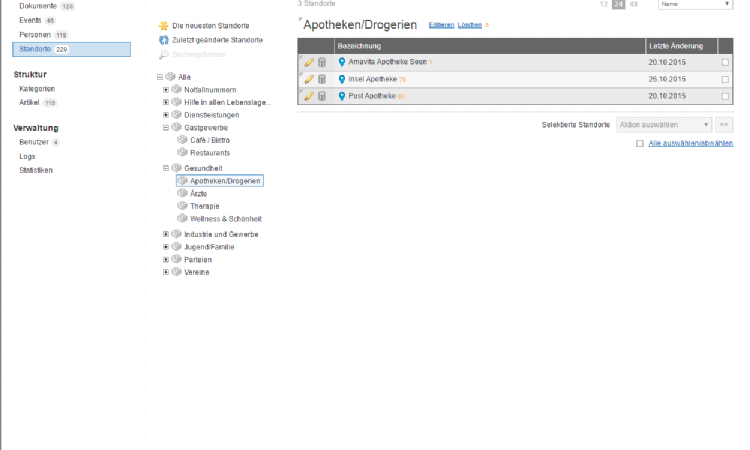Click the edit pencil for Amavita Apotheke Seen
The width and height of the screenshot is (750, 450).
pyautogui.click(x=309, y=62)
